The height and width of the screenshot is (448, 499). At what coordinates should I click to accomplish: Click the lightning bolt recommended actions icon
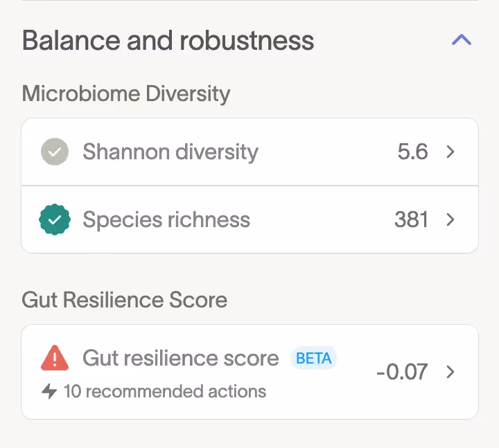pyautogui.click(x=49, y=391)
